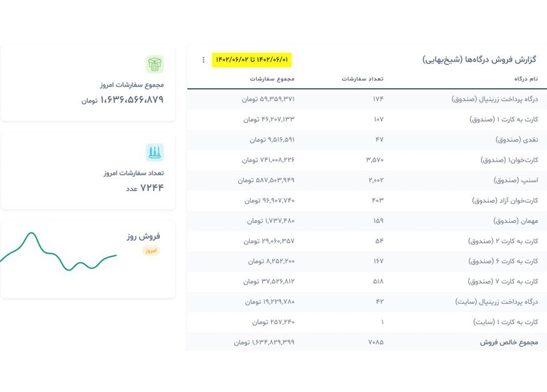Image resolution: width=547 pixels, height=392 pixels.
Task: Open the three-dot options menu of the report
Action: 204,60
